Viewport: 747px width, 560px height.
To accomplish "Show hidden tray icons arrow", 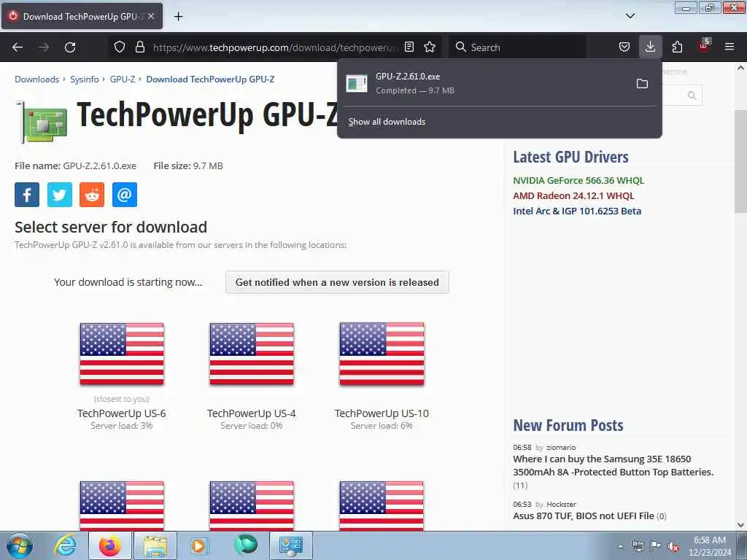I will tap(620, 546).
